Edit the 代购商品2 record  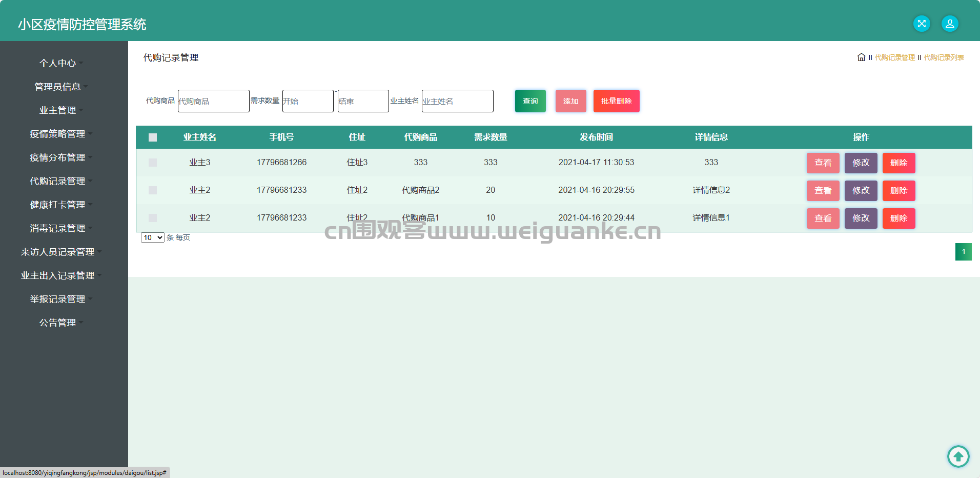pos(861,191)
